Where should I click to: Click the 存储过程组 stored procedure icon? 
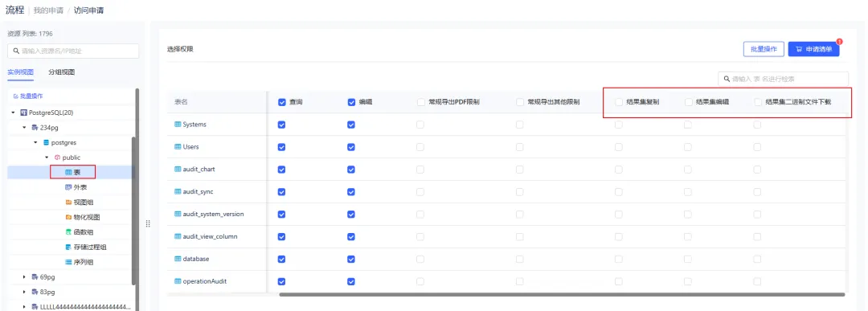coord(68,247)
